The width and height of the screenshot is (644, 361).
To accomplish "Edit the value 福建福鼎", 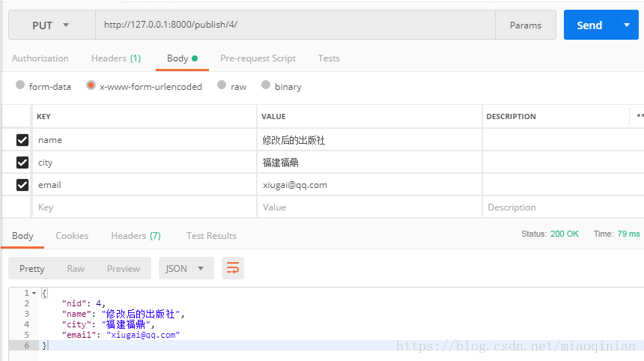I will coord(369,163).
